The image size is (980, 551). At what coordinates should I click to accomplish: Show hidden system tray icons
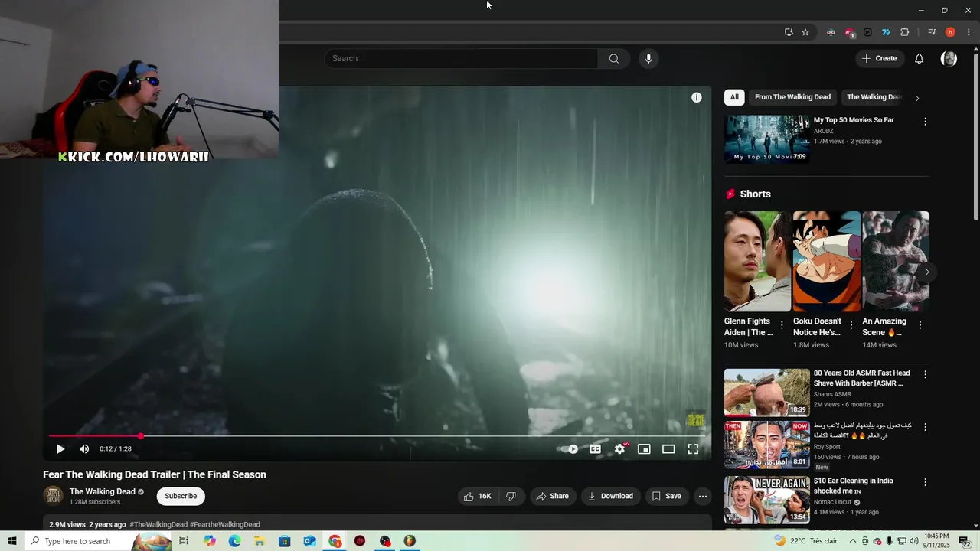coord(852,541)
